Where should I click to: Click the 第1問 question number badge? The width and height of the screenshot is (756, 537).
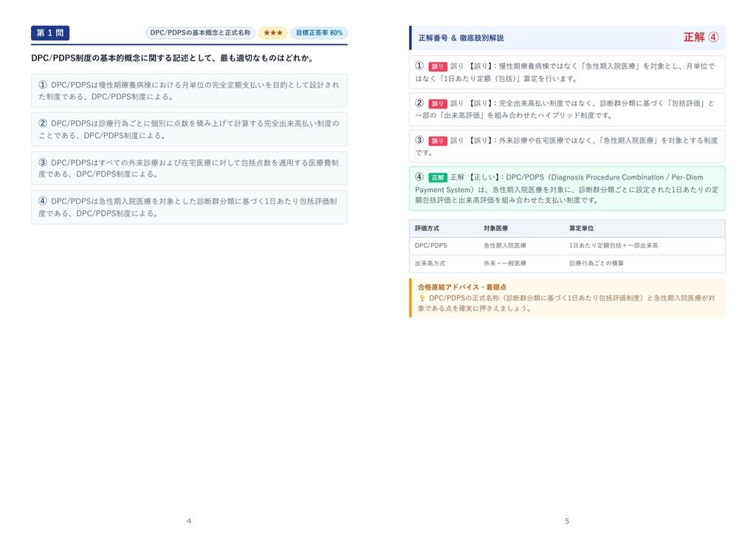(x=50, y=33)
